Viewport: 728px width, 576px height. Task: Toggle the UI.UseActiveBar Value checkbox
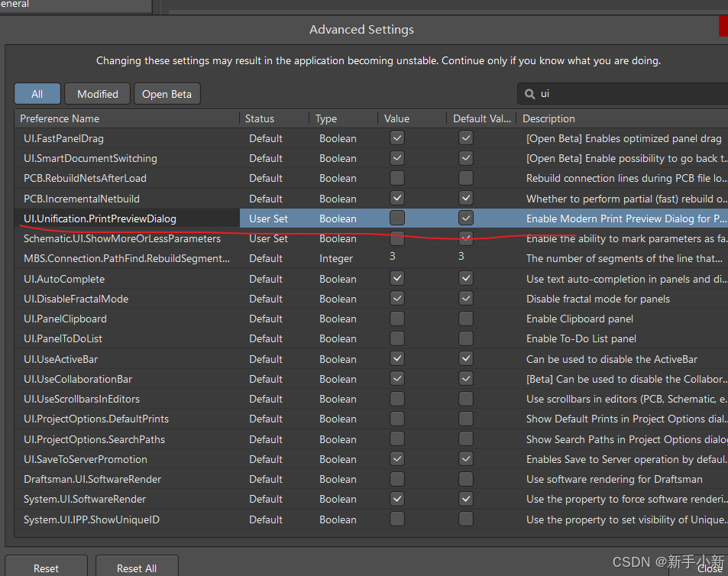pyautogui.click(x=397, y=358)
